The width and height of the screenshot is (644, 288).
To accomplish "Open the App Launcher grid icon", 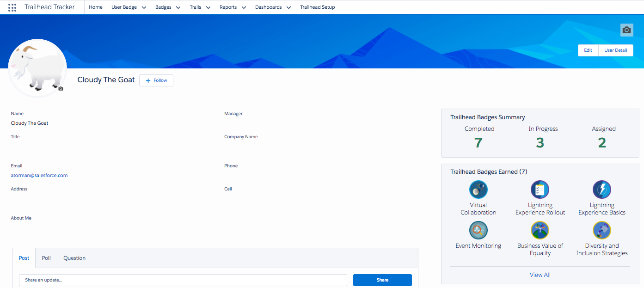I will click(x=12, y=7).
